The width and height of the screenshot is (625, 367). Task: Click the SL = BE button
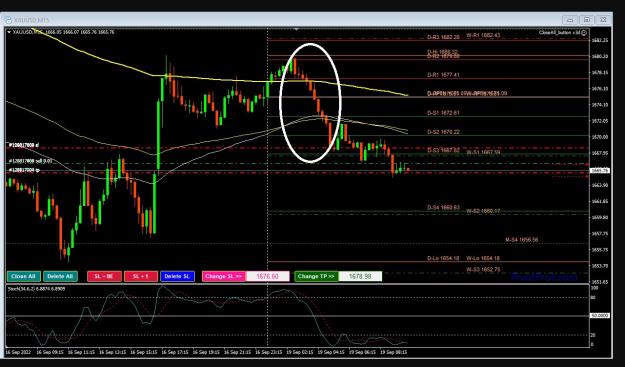click(x=104, y=276)
